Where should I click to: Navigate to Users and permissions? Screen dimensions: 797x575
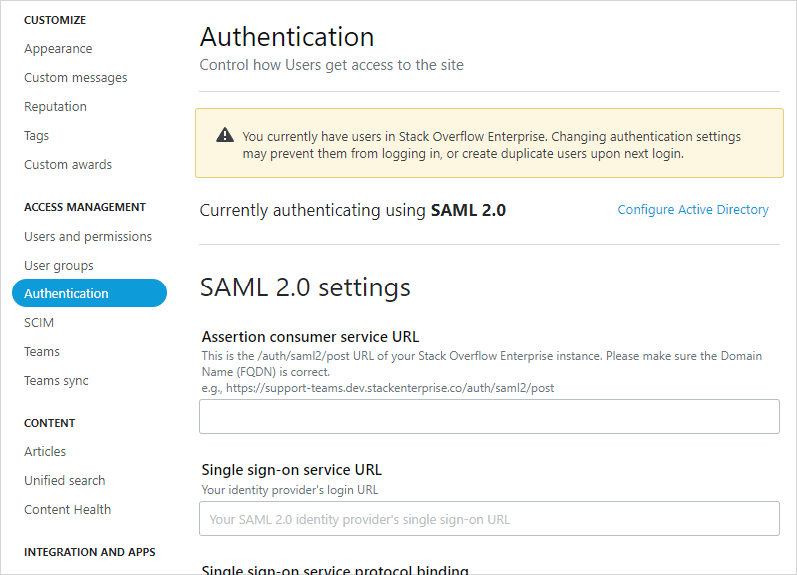[x=88, y=237]
